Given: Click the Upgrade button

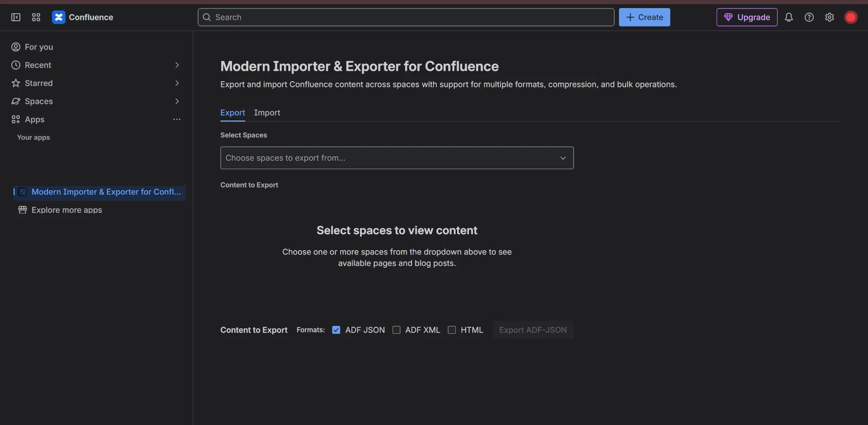Looking at the screenshot, I should coord(746,17).
